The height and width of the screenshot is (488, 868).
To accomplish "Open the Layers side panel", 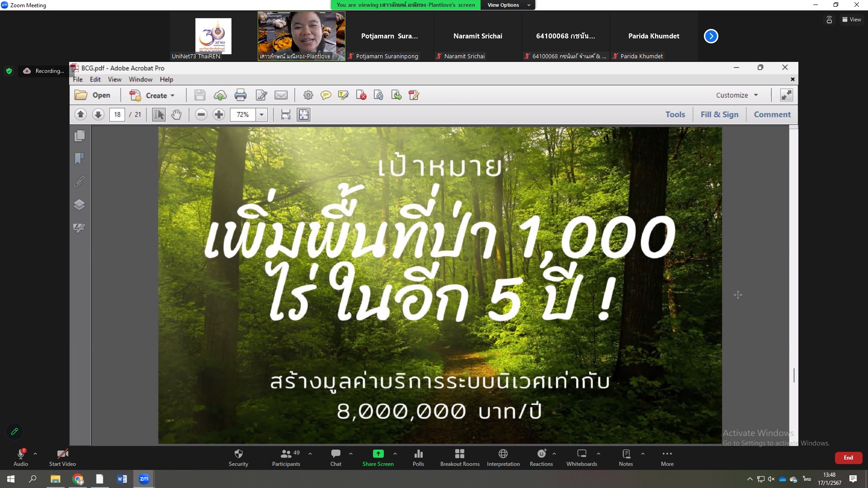I will (79, 205).
